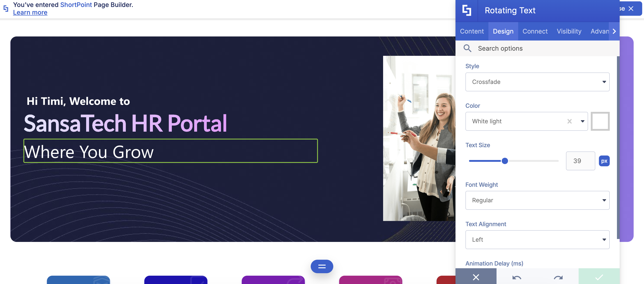
Task: Click the undo arrow button
Action: click(x=517, y=277)
